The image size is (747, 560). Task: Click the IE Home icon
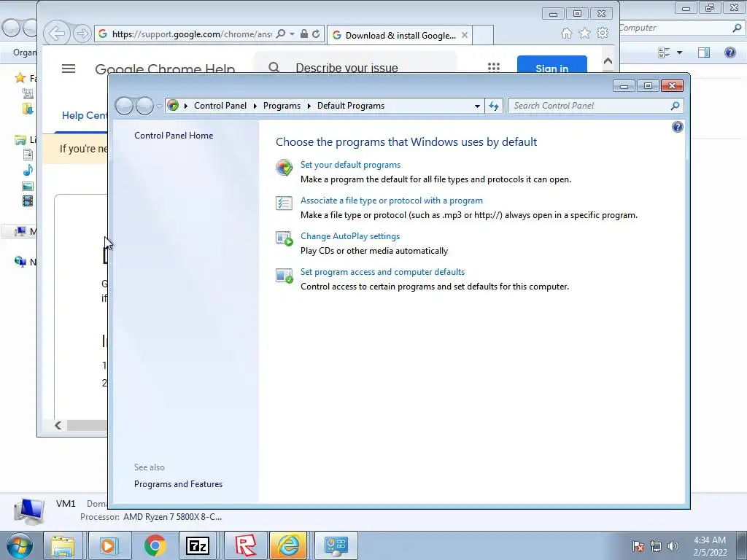click(566, 34)
